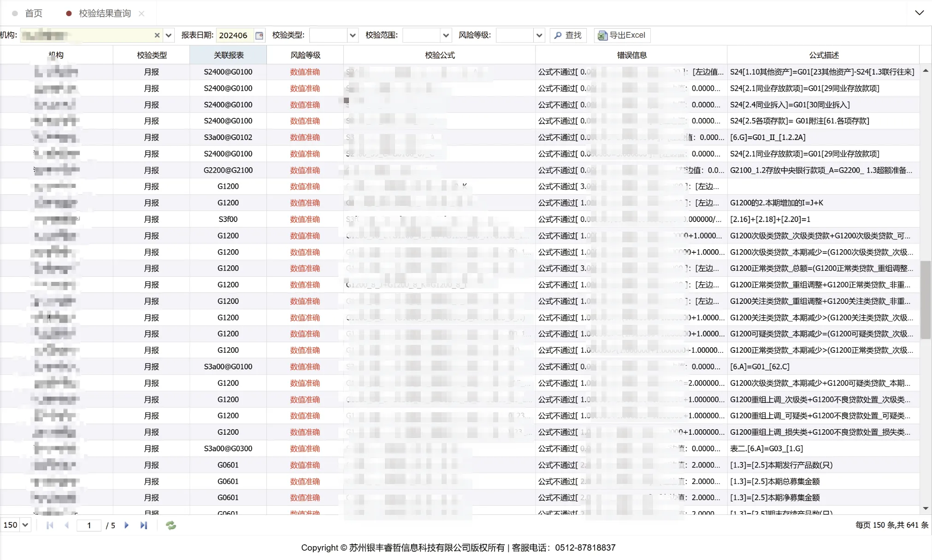
Task: Expand the tab list chevron at top right
Action: click(x=919, y=13)
